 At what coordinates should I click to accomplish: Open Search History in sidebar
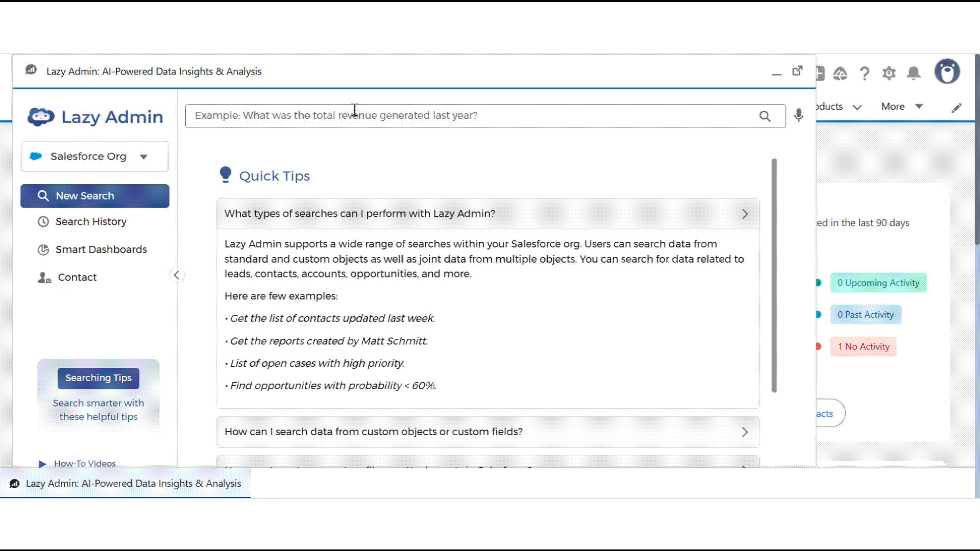(91, 222)
